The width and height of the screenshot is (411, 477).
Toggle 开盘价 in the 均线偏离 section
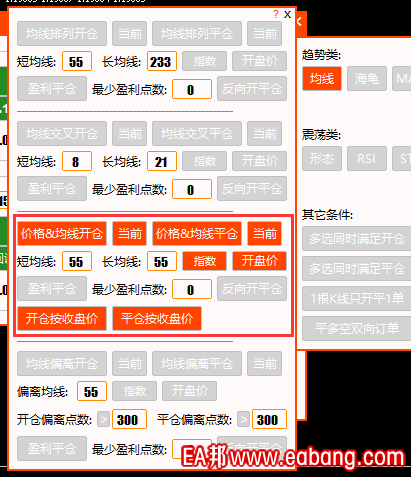[189, 391]
